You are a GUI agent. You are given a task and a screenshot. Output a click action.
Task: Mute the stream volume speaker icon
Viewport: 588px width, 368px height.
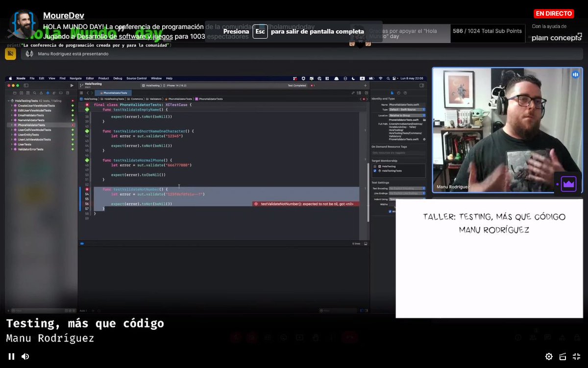(x=25, y=356)
